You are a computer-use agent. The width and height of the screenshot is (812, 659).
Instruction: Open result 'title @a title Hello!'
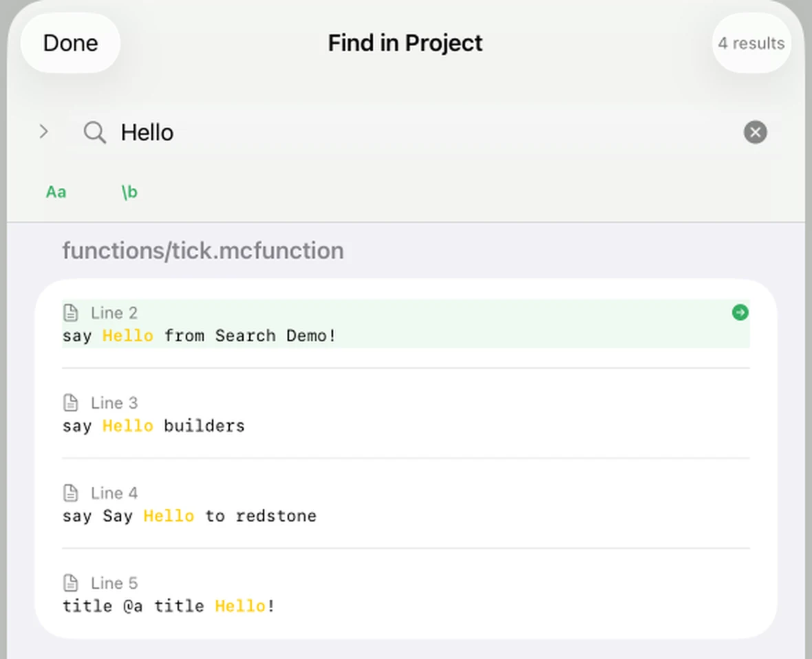click(406, 594)
